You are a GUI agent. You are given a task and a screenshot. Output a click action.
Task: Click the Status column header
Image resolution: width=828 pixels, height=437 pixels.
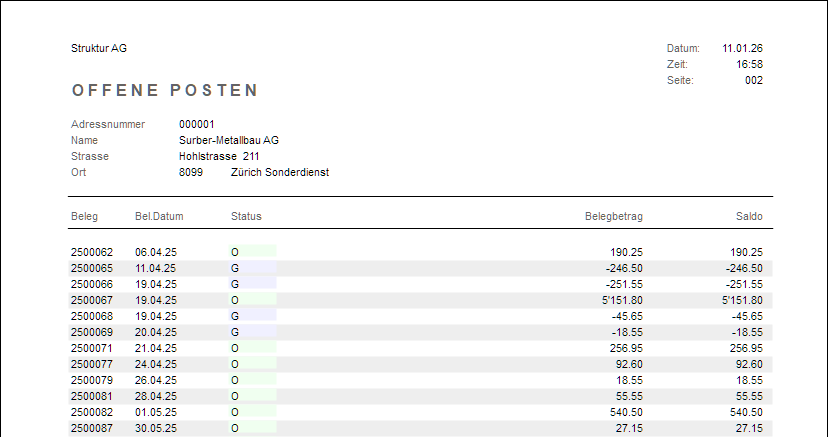pos(246,216)
